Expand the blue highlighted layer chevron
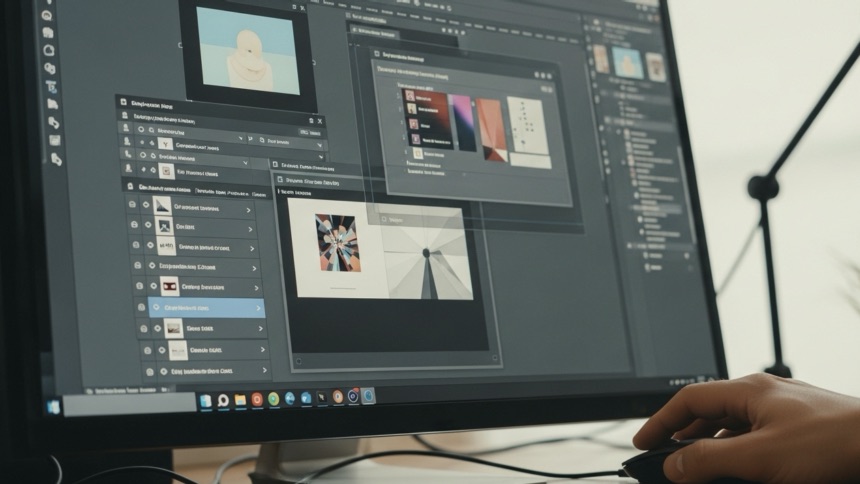The width and height of the screenshot is (860, 484). click(258, 308)
